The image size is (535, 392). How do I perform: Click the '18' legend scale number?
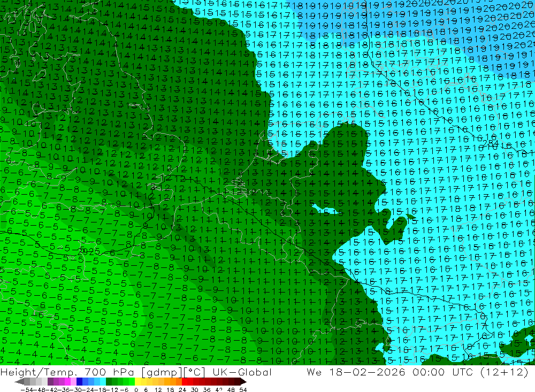171,390
